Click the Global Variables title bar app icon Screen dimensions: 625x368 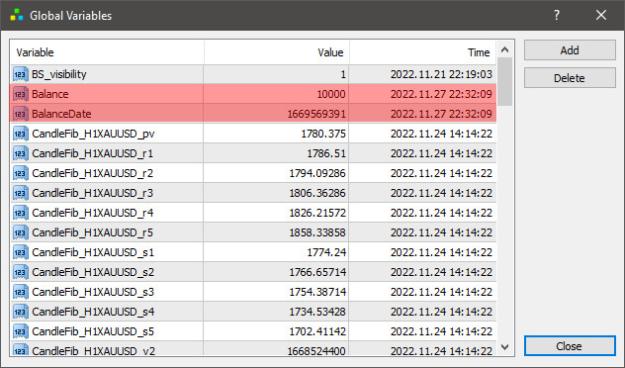17,16
